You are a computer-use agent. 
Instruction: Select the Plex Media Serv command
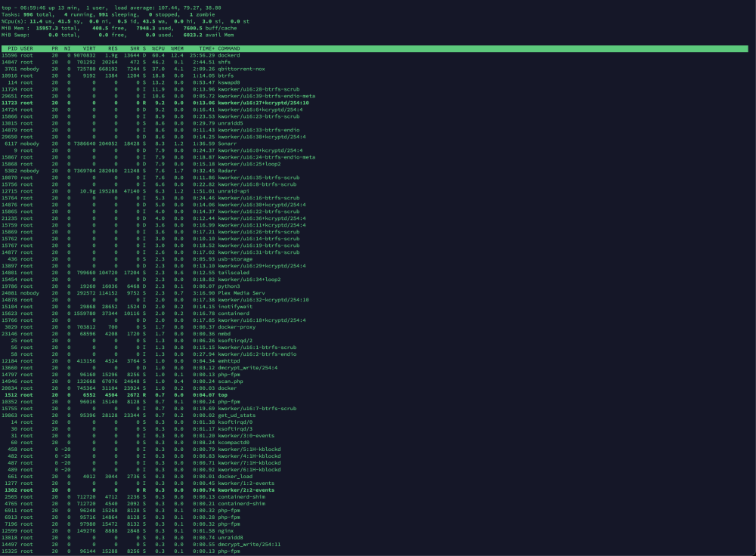(x=242, y=293)
